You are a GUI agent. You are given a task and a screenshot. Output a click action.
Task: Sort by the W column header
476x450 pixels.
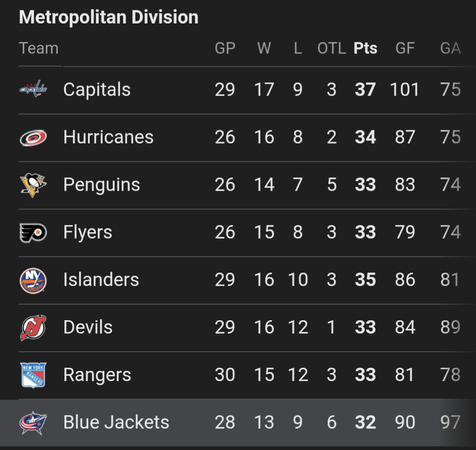[264, 48]
